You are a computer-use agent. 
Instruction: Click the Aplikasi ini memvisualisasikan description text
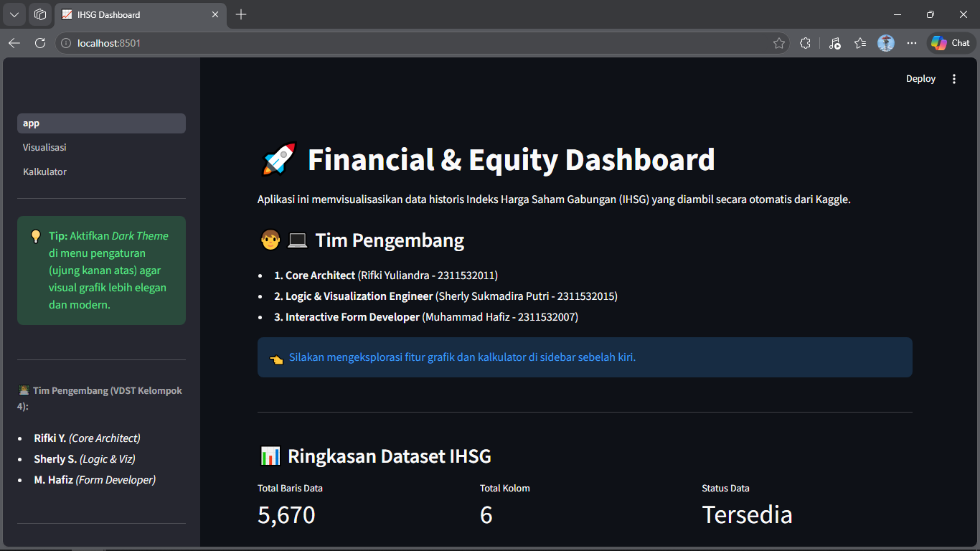pyautogui.click(x=554, y=199)
